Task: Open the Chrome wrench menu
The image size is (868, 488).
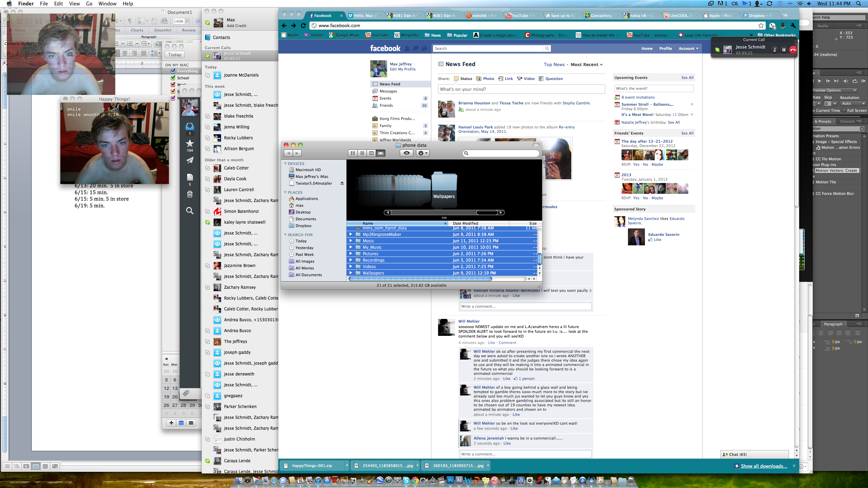Action: (793, 25)
